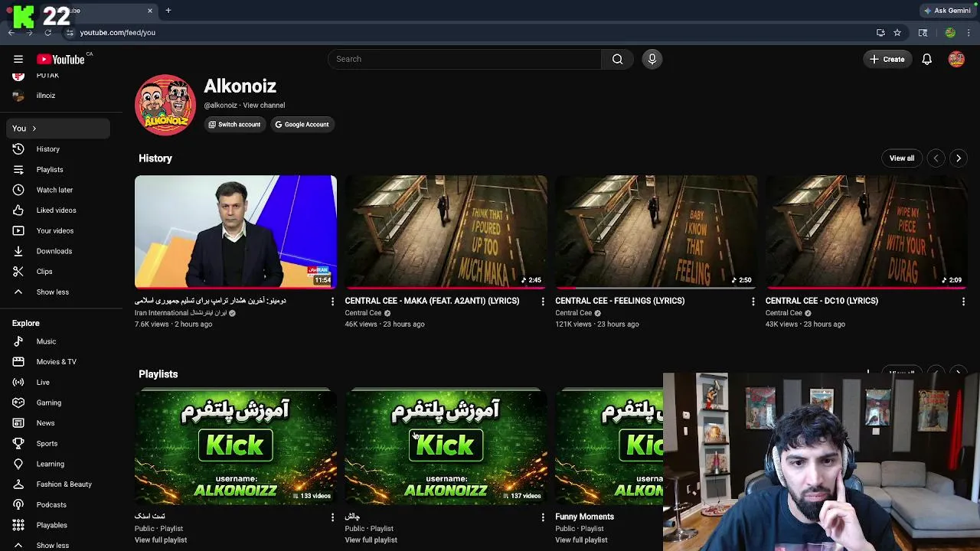This screenshot has width=980, height=551.
Task: Open options for the 137 videos playlist
Action: (x=543, y=517)
